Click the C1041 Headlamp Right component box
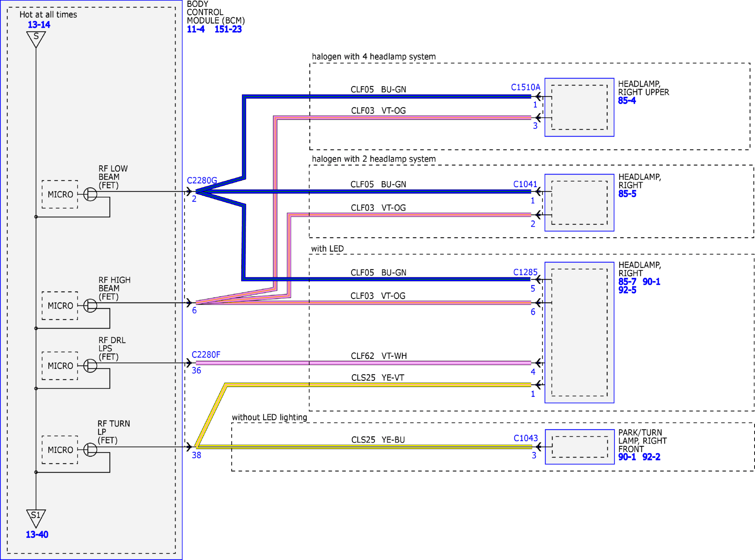 pos(579,203)
